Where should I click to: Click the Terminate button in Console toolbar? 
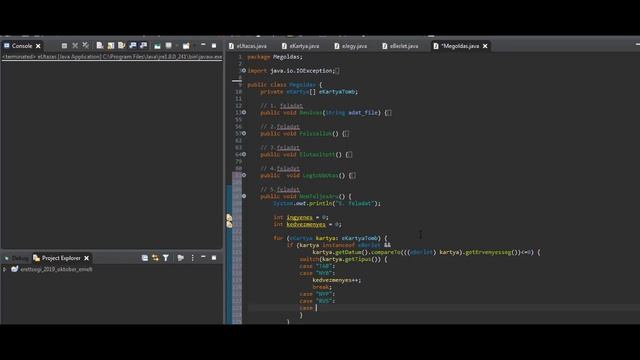[x=64, y=46]
